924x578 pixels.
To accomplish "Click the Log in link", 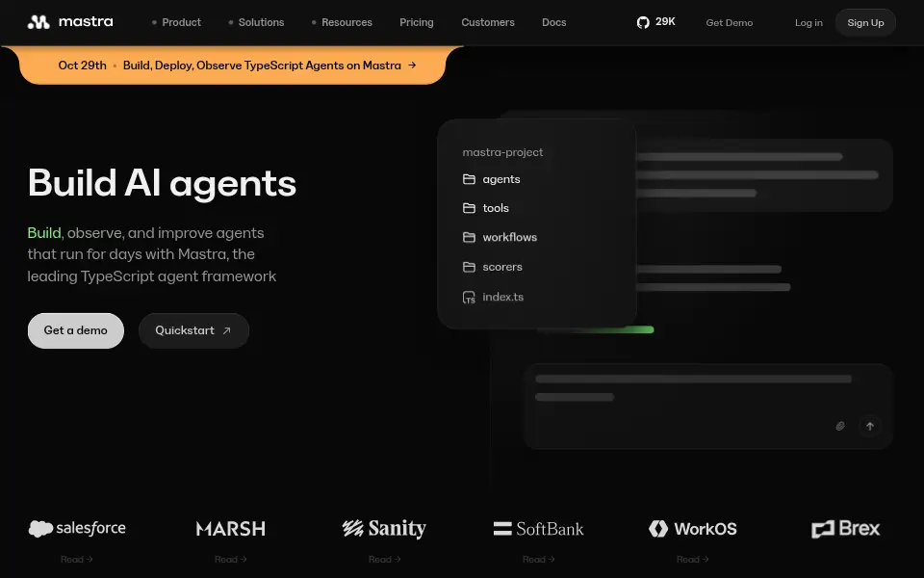I will click(x=808, y=22).
